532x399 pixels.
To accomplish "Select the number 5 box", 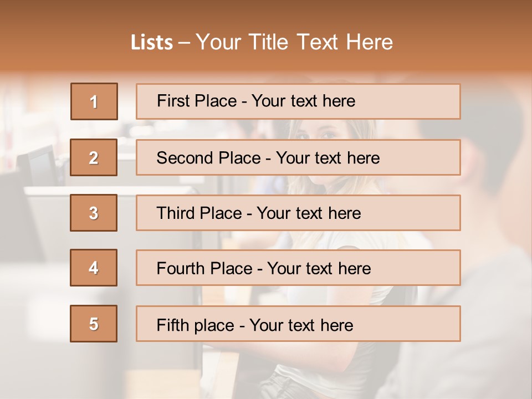I will coord(94,324).
